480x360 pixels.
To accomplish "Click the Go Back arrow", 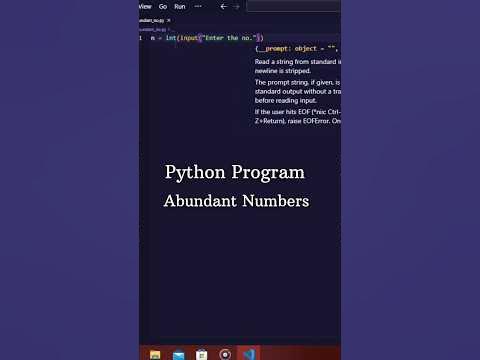I will 224,7.
